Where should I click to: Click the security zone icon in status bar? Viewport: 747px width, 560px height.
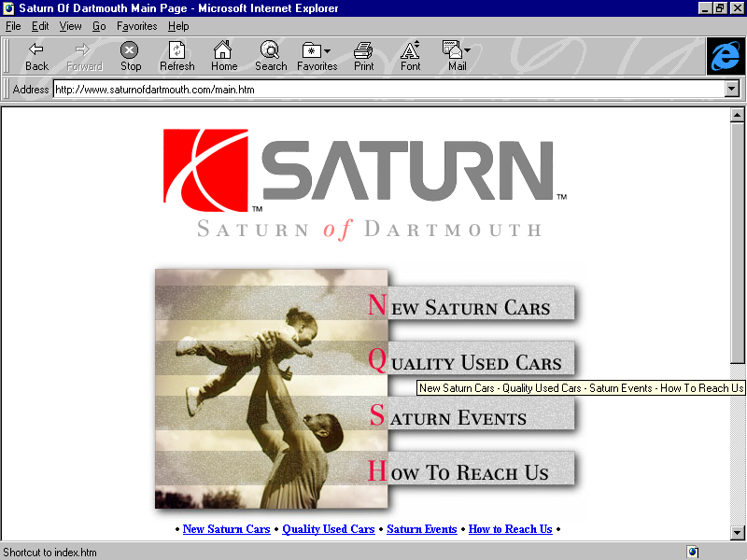click(692, 552)
